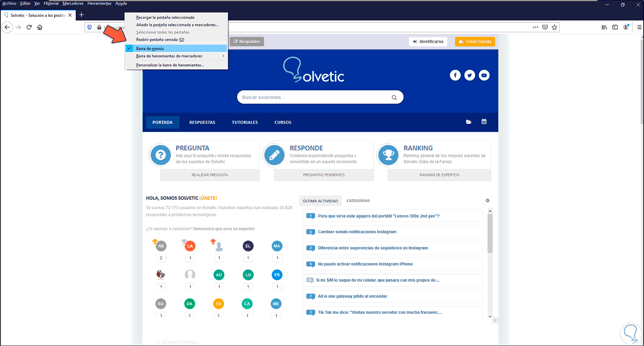Viewport: 644px width, 346px height.
Task: Go back with the browser back arrow
Action: [x=7, y=27]
